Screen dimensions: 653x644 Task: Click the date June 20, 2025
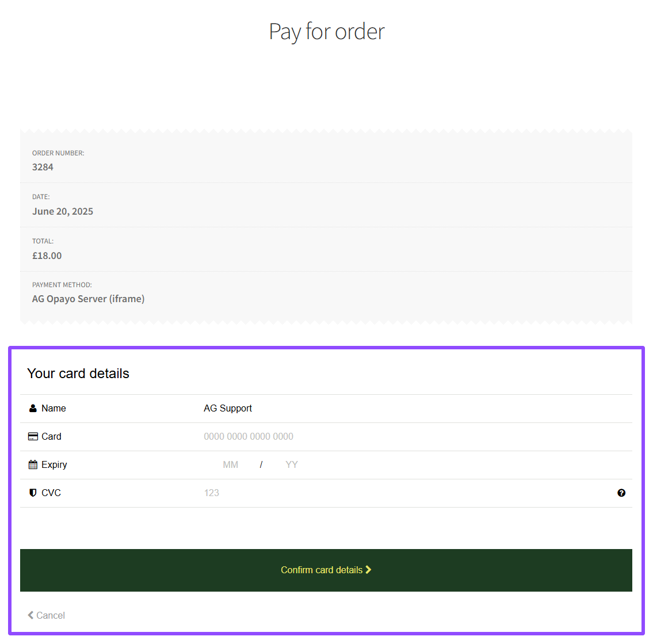click(x=63, y=212)
